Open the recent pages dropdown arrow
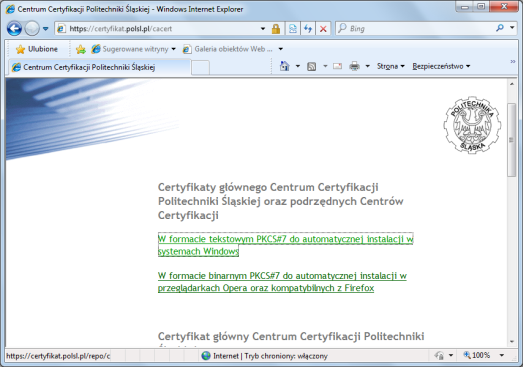Screen dimensions: 523x367 46,29
